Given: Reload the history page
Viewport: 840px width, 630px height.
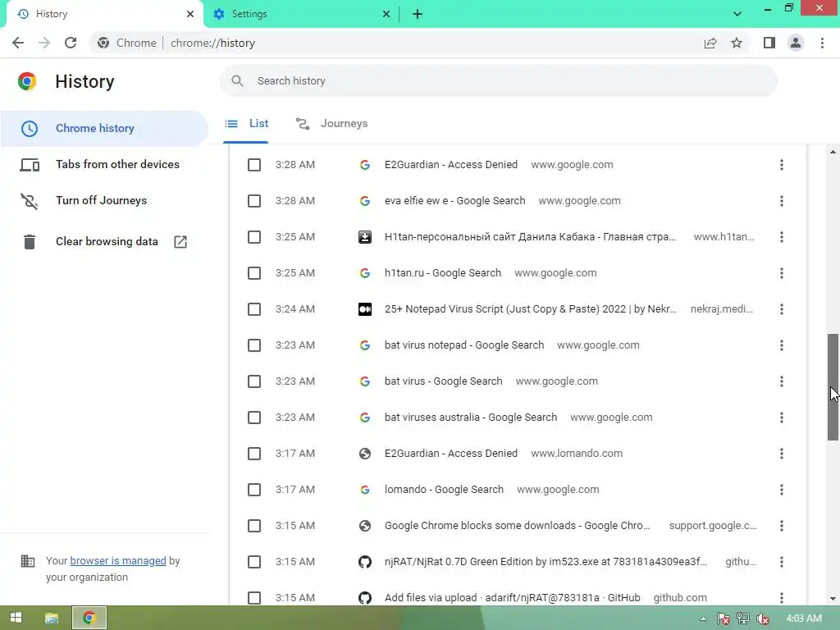Looking at the screenshot, I should pyautogui.click(x=71, y=43).
